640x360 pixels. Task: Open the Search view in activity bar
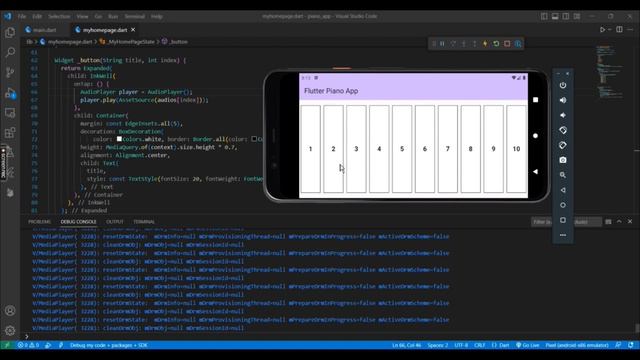click(x=10, y=52)
